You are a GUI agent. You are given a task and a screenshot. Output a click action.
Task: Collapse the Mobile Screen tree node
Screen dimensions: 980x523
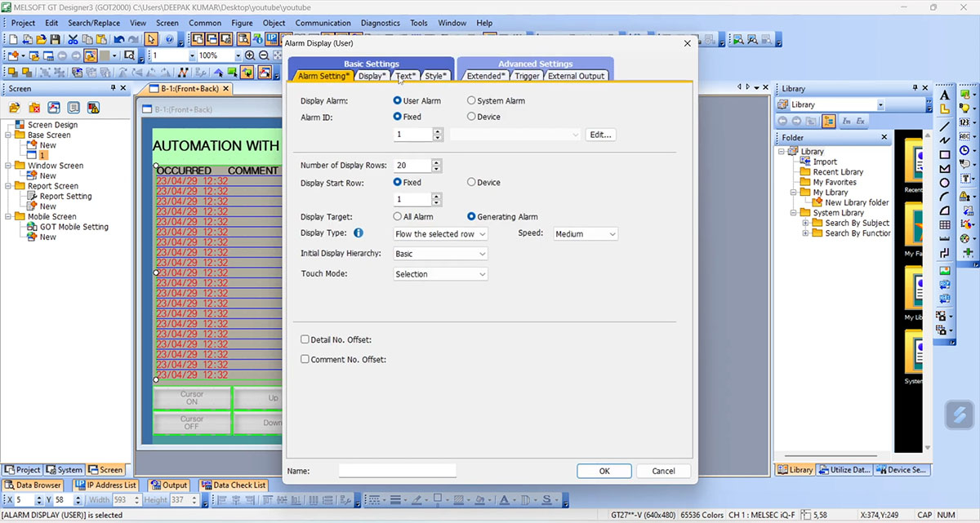[x=9, y=217]
